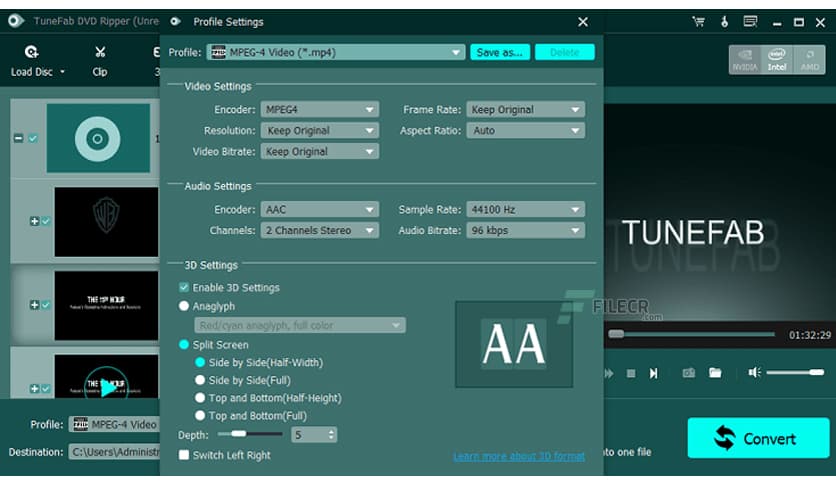Click the Convert button
Viewport: 836px width, 484px height.
coord(758,438)
